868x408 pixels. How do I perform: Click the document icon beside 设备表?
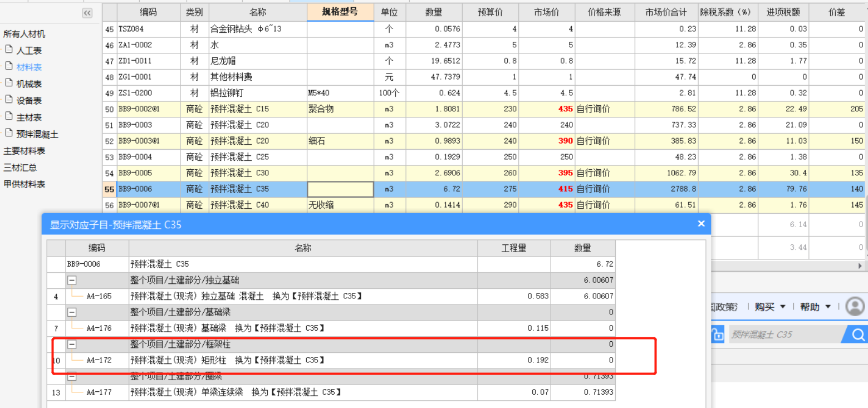point(8,100)
